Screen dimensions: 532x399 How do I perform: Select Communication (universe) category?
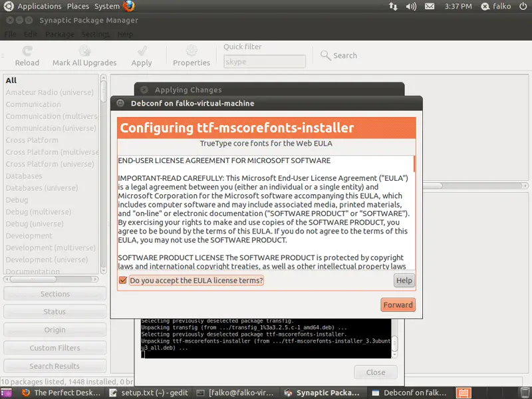pyautogui.click(x=51, y=128)
